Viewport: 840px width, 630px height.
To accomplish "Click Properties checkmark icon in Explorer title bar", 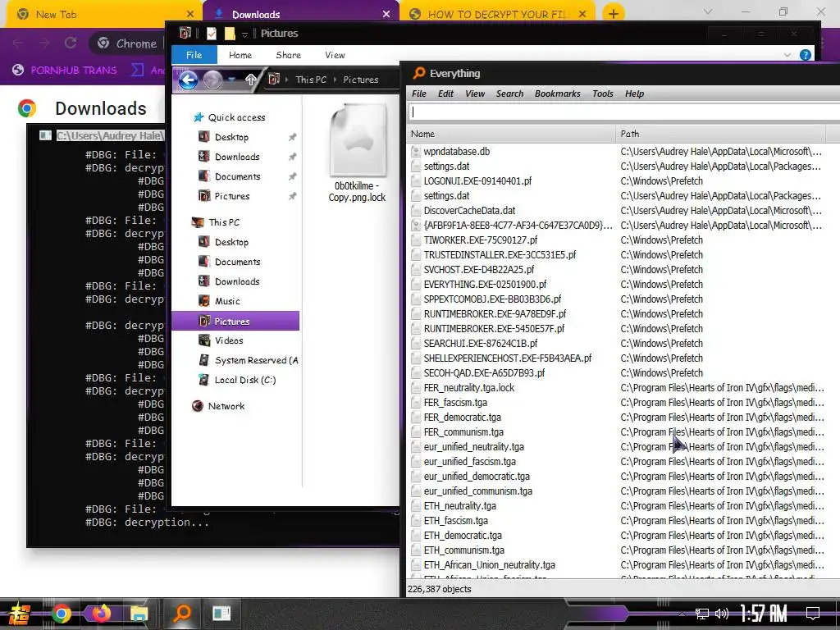I will [212, 34].
